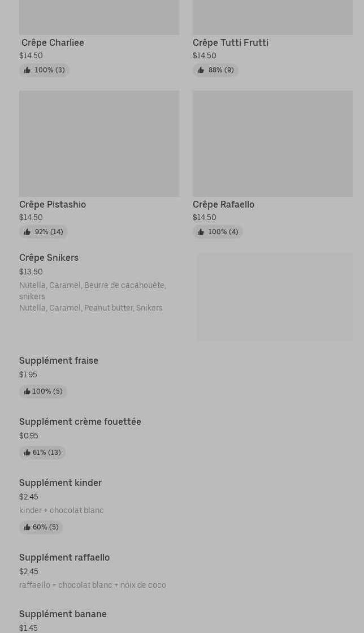Click the Supplément crème fouettée name

tap(80, 422)
